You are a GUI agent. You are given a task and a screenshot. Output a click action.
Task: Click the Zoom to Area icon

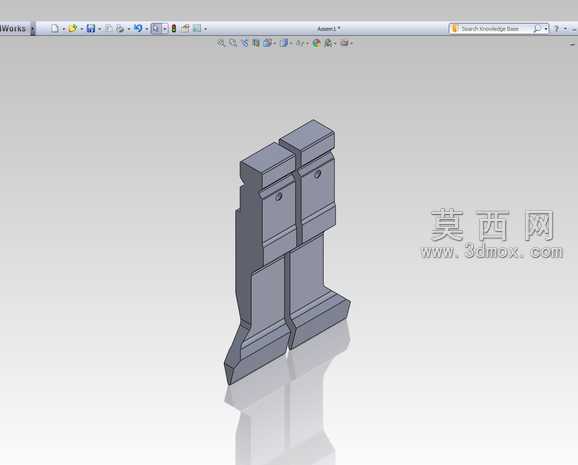pyautogui.click(x=233, y=43)
